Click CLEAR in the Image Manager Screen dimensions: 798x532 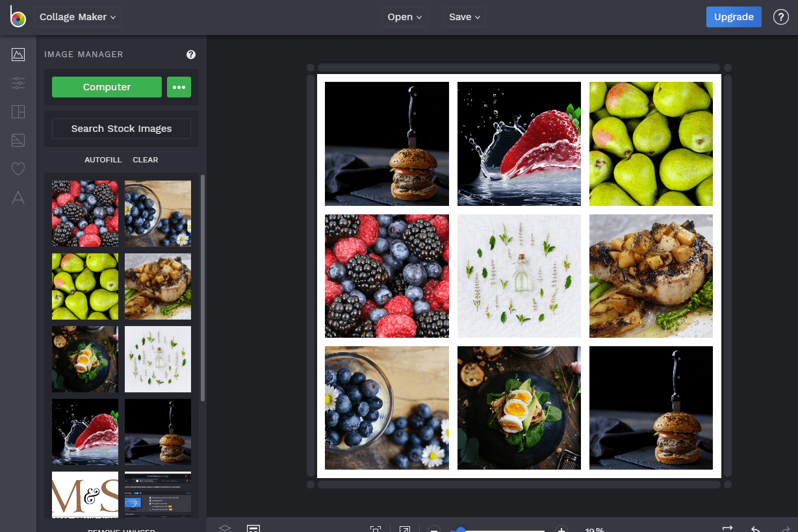tap(146, 160)
